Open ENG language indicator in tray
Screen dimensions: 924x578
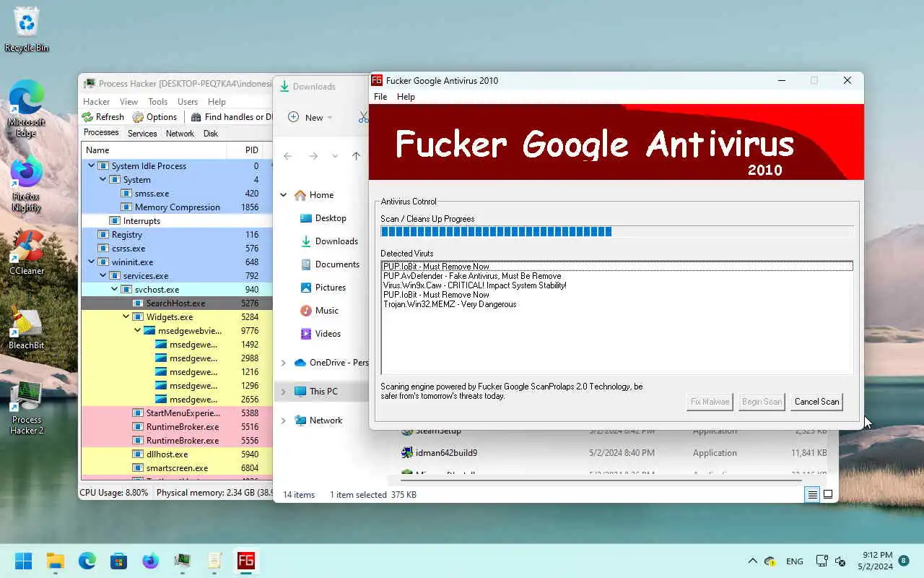pos(794,561)
